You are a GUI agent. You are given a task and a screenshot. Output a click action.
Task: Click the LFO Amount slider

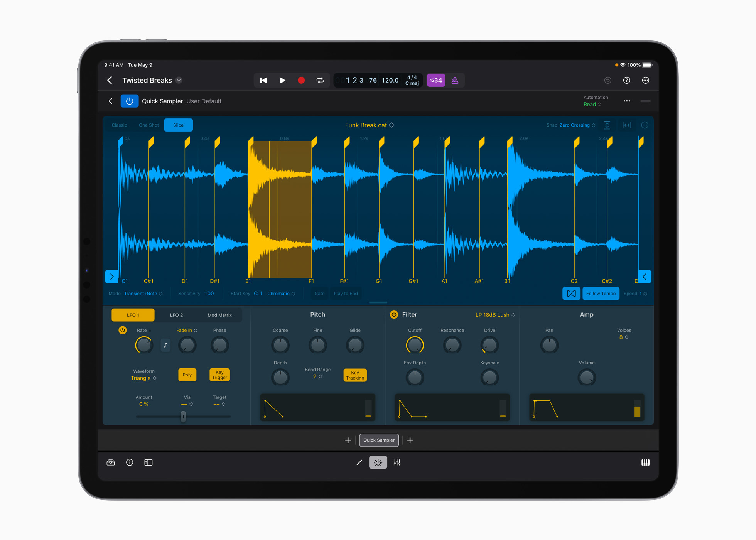pyautogui.click(x=183, y=417)
